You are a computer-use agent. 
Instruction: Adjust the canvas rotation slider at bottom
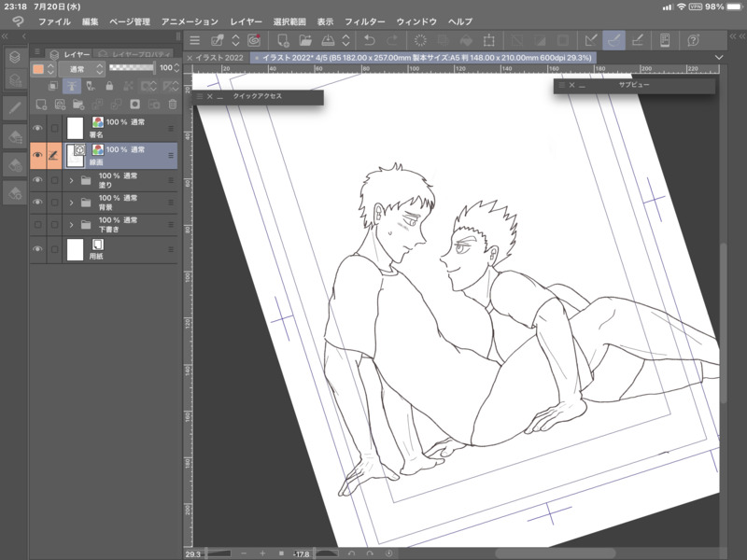pos(326,553)
